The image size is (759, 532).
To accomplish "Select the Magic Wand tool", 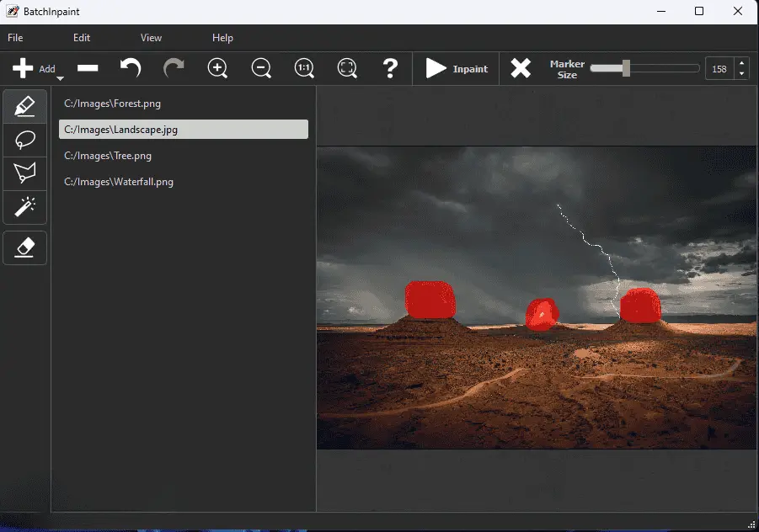I will (24, 207).
